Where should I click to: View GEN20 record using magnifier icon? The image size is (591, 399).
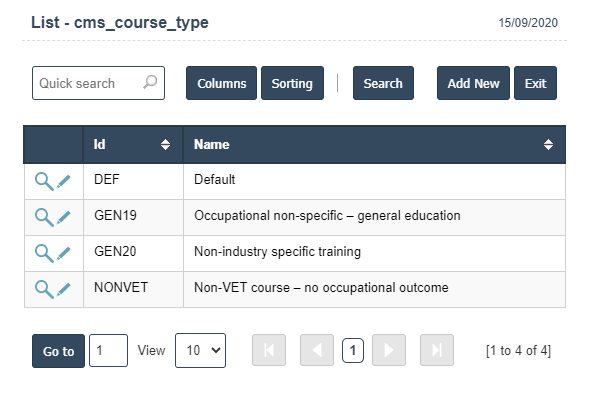44,253
